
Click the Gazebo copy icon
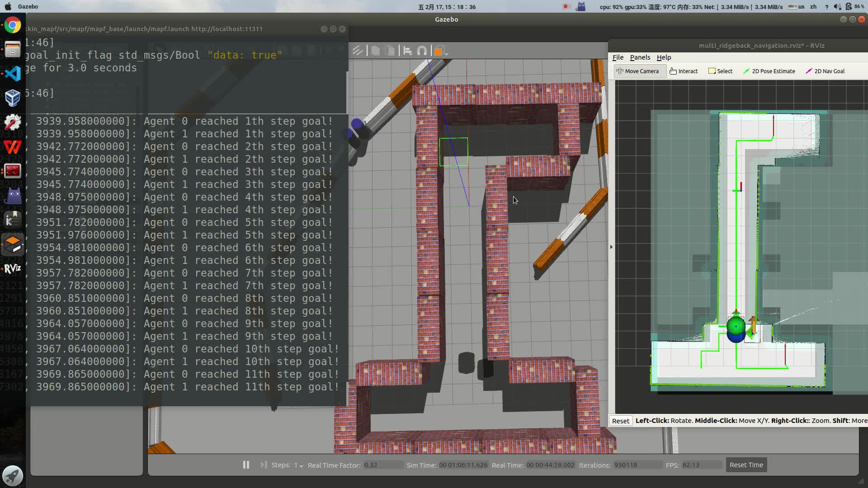[375, 51]
